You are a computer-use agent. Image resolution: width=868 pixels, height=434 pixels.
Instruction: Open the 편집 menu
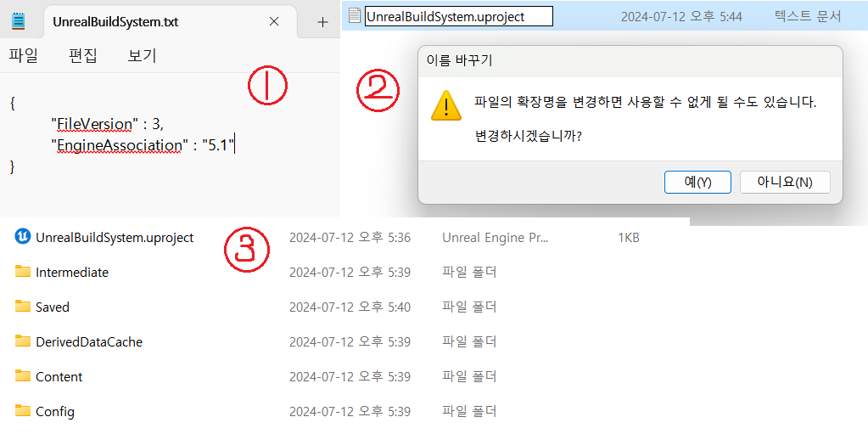[x=83, y=56]
